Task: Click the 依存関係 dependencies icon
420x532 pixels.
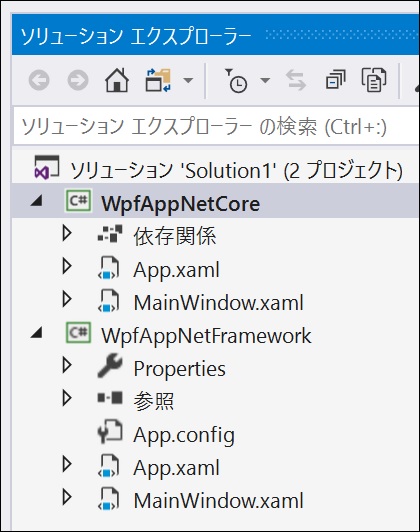Action: (110, 233)
